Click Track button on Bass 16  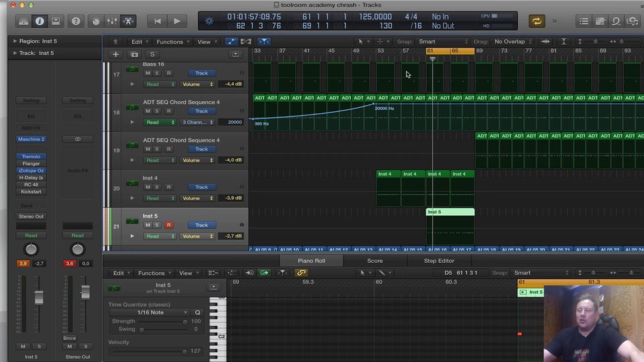pos(202,73)
